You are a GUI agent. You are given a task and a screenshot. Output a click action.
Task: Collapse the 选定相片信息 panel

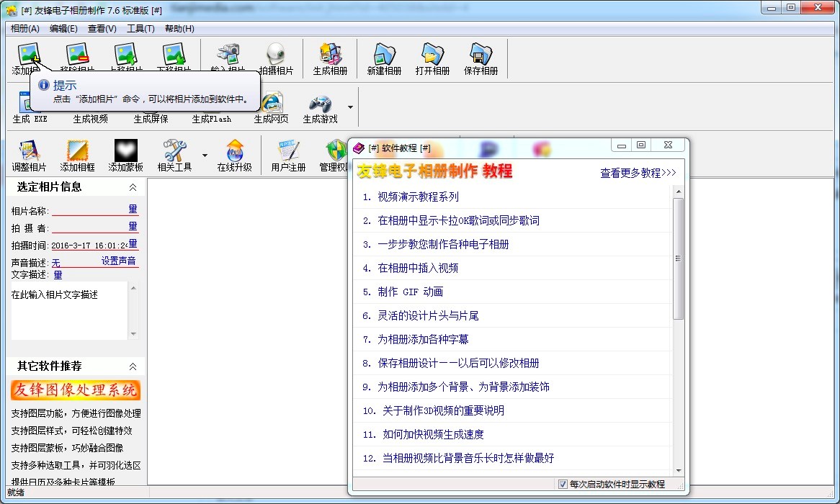(x=133, y=187)
